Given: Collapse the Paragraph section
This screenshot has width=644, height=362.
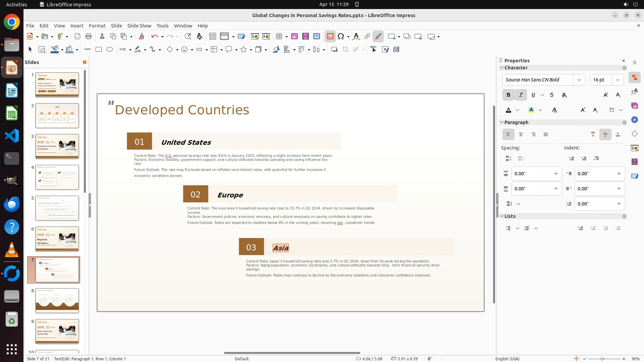Looking at the screenshot, I should pyautogui.click(x=502, y=122).
